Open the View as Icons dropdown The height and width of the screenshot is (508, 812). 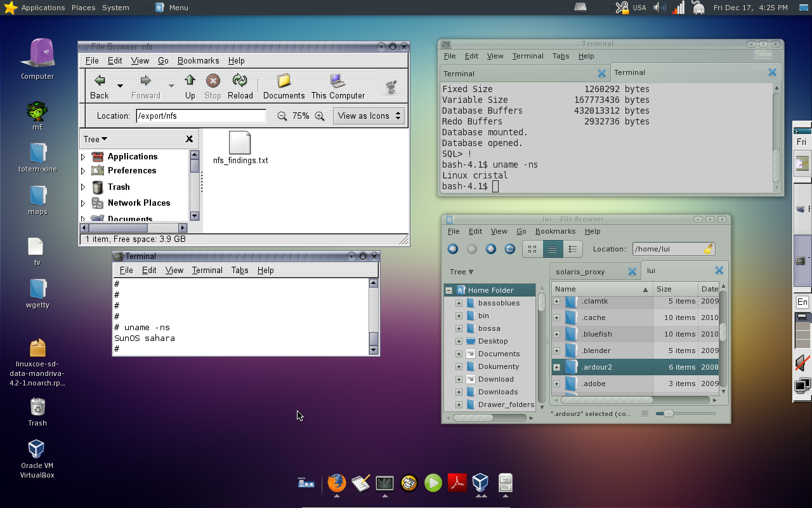[369, 116]
